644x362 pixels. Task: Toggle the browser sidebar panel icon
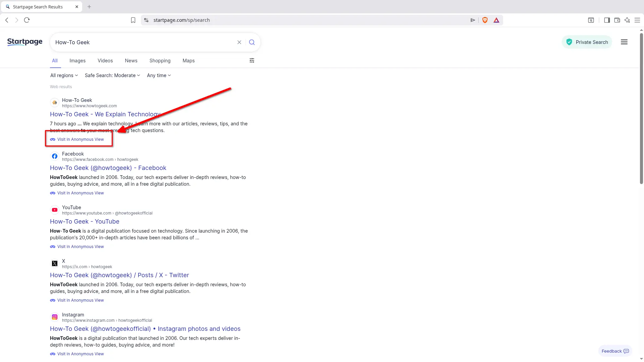pos(607,20)
